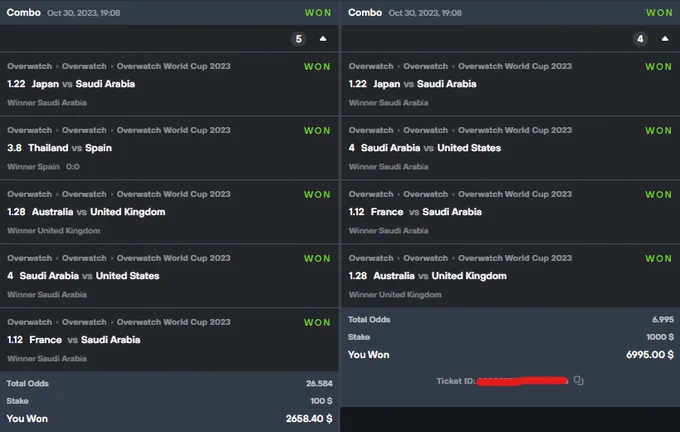The image size is (680, 432).
Task: Click the Ticket ID label
Action: [x=456, y=381]
